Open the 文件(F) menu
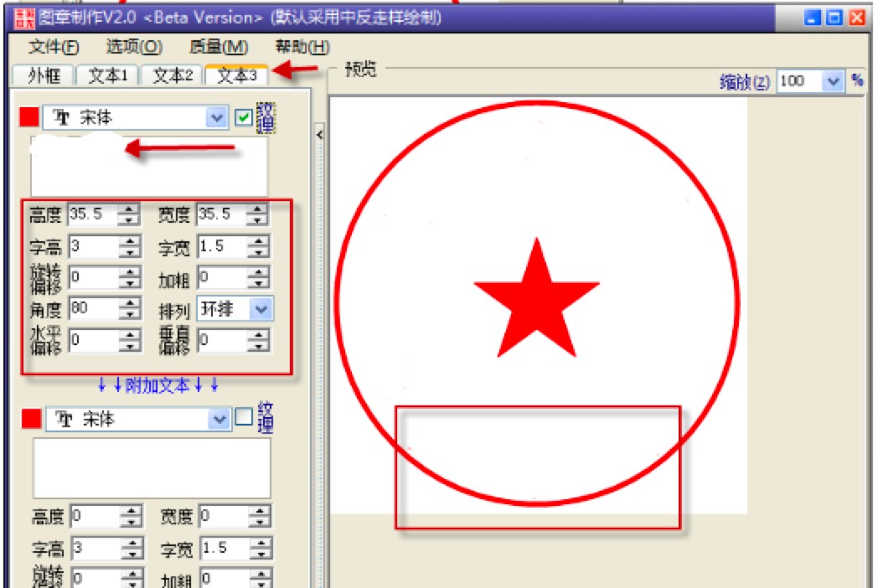 click(54, 47)
